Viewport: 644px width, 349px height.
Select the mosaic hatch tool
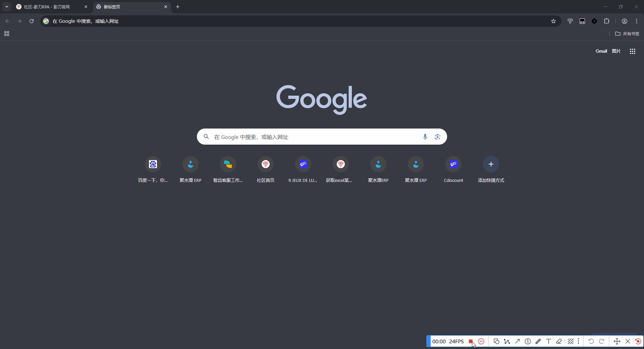tap(571, 341)
